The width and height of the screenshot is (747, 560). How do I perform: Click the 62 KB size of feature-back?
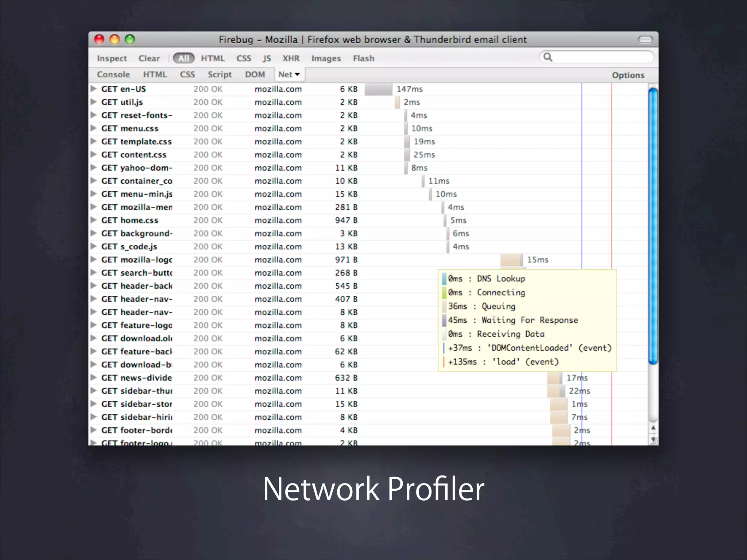(346, 351)
